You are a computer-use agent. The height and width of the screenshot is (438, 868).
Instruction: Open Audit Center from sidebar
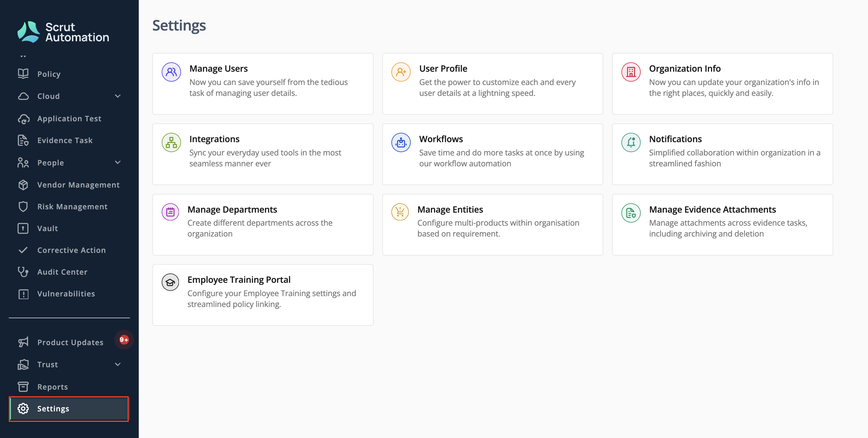point(62,272)
